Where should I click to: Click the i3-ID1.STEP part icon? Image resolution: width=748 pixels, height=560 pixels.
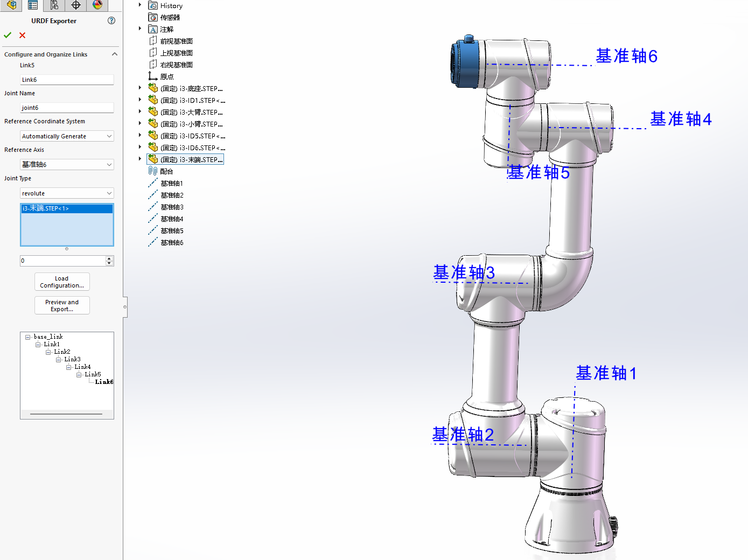coord(153,100)
